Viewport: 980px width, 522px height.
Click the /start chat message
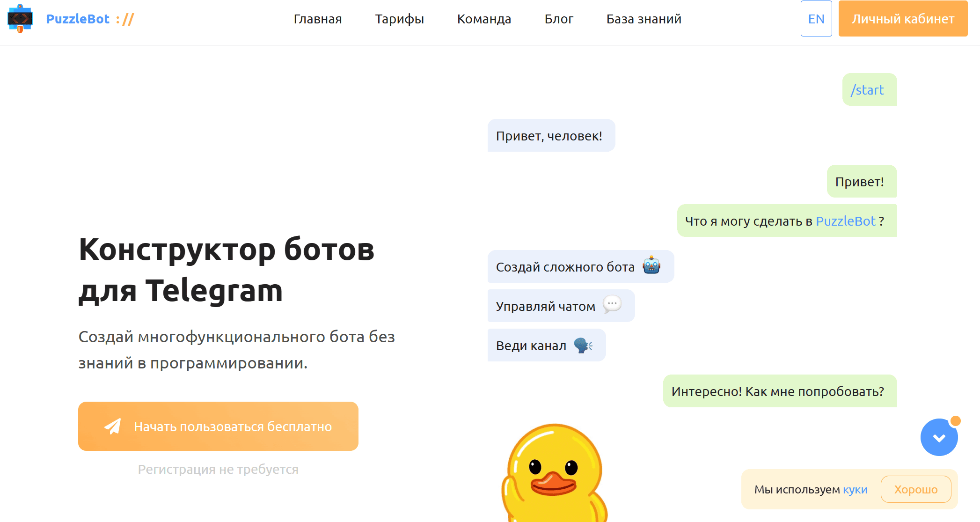870,89
